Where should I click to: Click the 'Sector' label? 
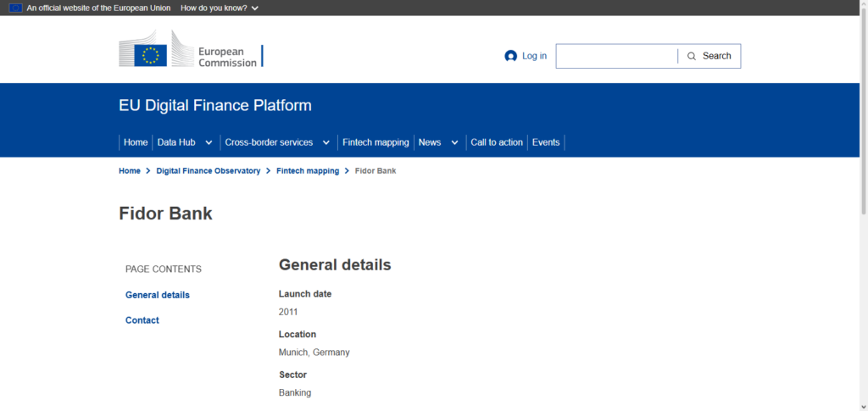(x=292, y=375)
